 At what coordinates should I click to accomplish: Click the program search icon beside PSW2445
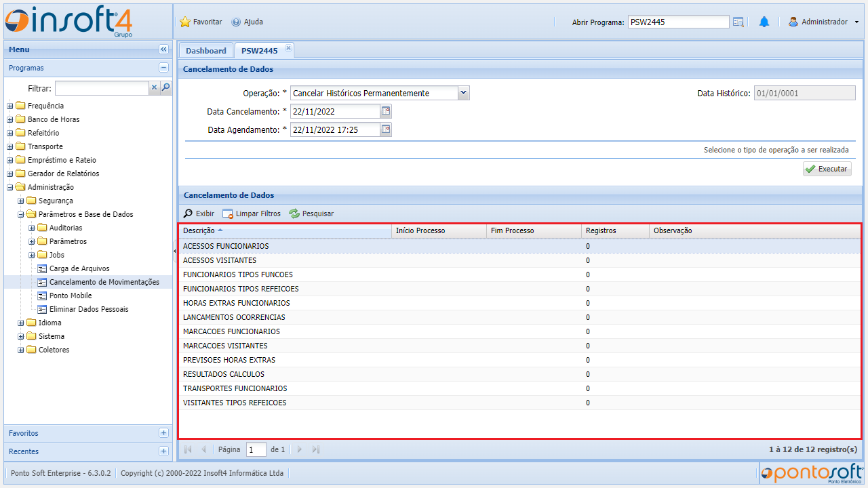[738, 22]
